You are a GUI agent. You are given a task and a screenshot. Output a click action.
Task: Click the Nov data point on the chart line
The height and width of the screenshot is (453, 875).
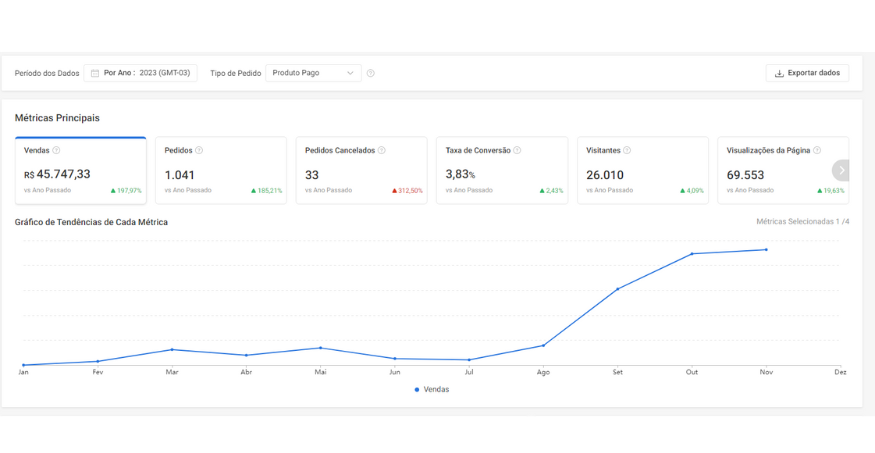766,249
